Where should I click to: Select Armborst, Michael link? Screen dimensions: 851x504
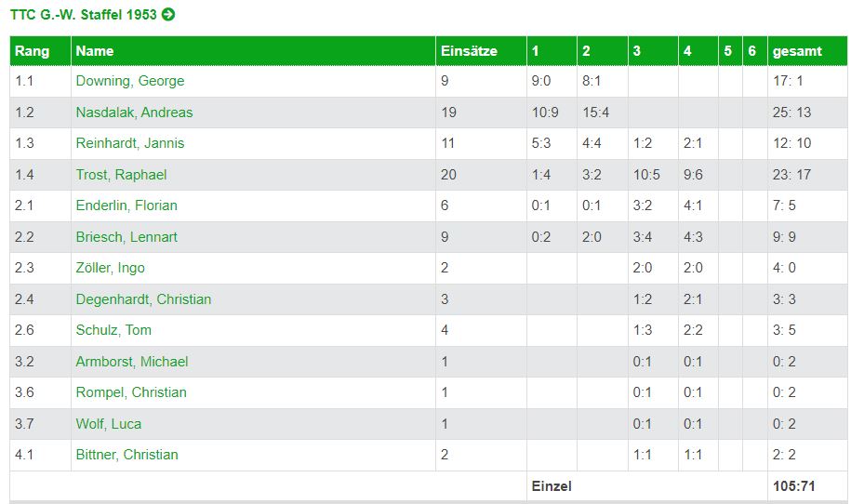pyautogui.click(x=132, y=362)
